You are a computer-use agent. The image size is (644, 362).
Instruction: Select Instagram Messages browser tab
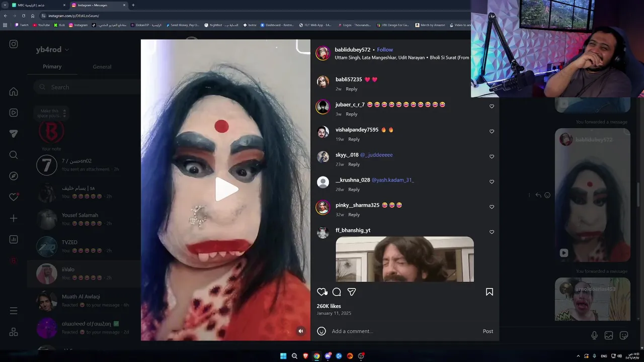point(98,5)
